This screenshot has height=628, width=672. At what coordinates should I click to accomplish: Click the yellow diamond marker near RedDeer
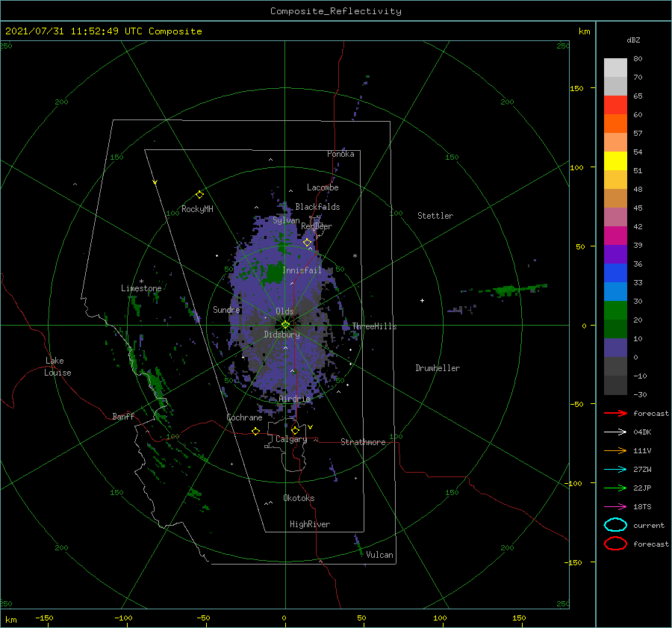(x=308, y=243)
